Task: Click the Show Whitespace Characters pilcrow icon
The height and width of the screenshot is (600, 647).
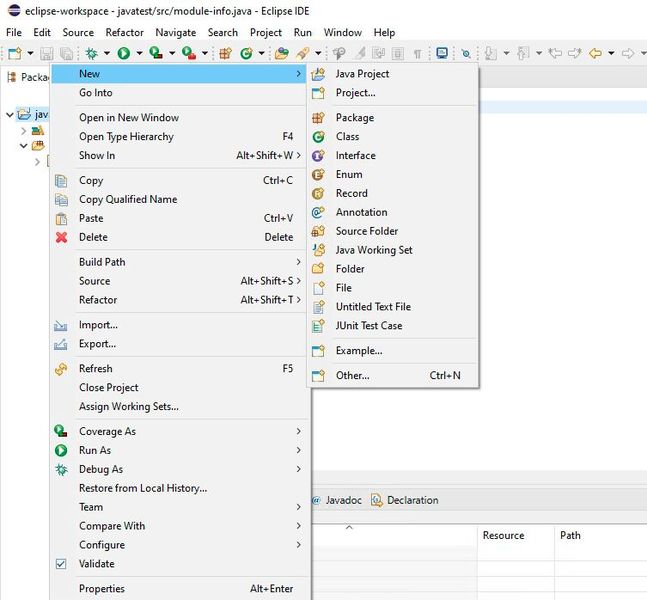Action: (418, 54)
